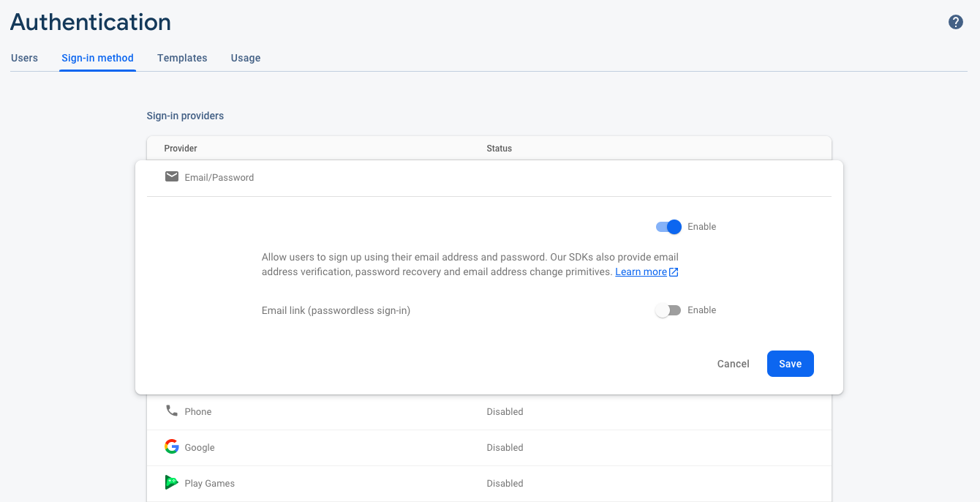Viewport: 980px width, 502px height.
Task: Click the Email/Password panel header
Action: pyautogui.click(x=219, y=178)
